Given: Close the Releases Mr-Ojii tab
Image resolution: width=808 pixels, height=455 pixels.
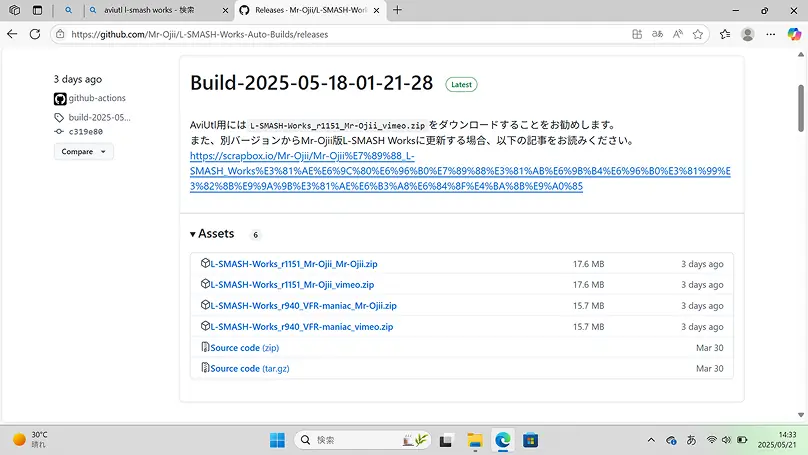Looking at the screenshot, I should click(377, 10).
